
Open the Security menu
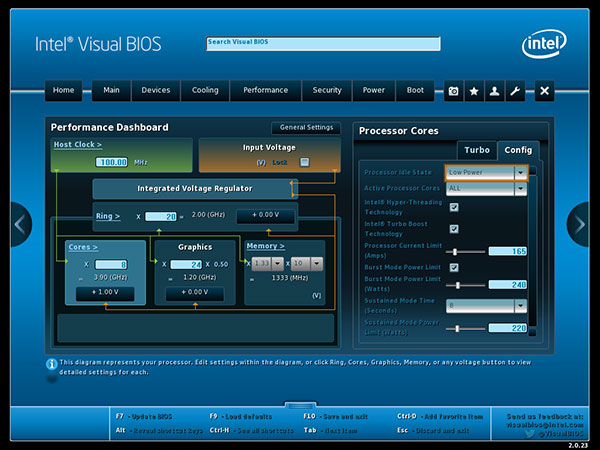tap(327, 90)
